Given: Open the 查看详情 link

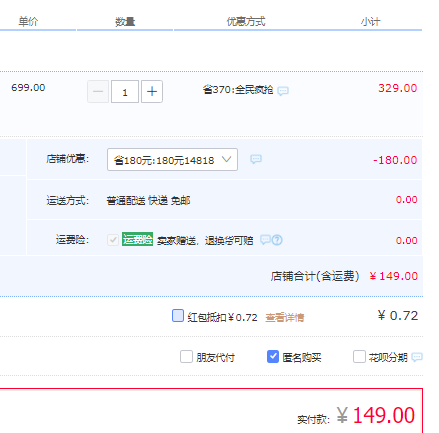Looking at the screenshot, I should 285,317.
